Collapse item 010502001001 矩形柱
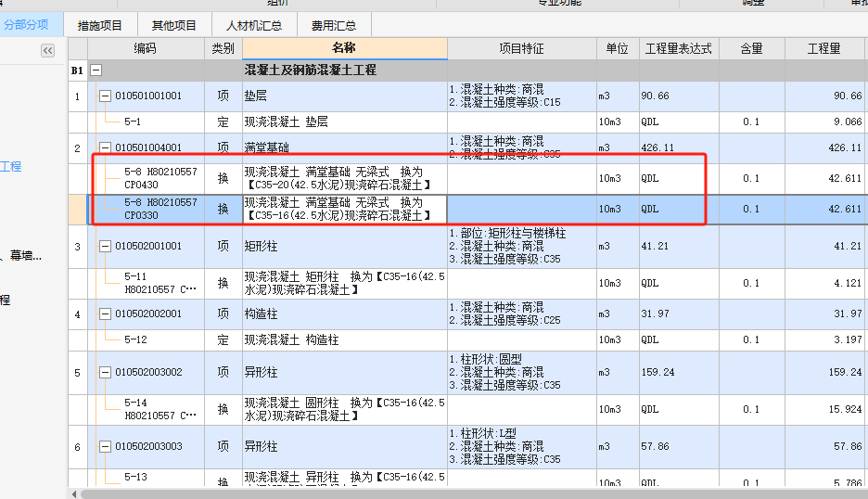Viewport: 868px width, 499px height. point(105,246)
